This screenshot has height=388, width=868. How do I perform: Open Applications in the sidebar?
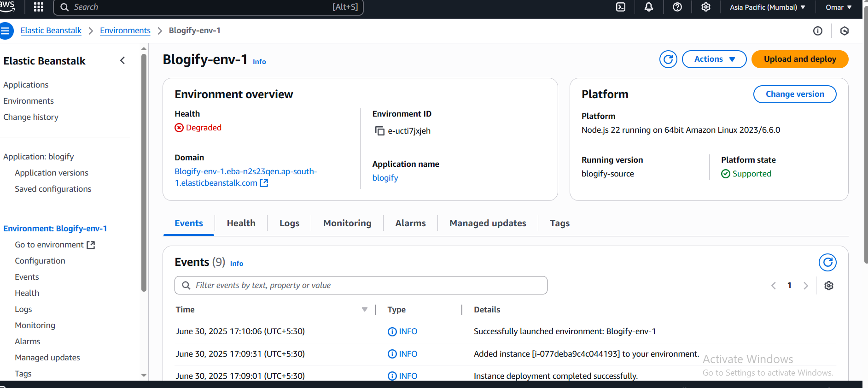point(26,85)
